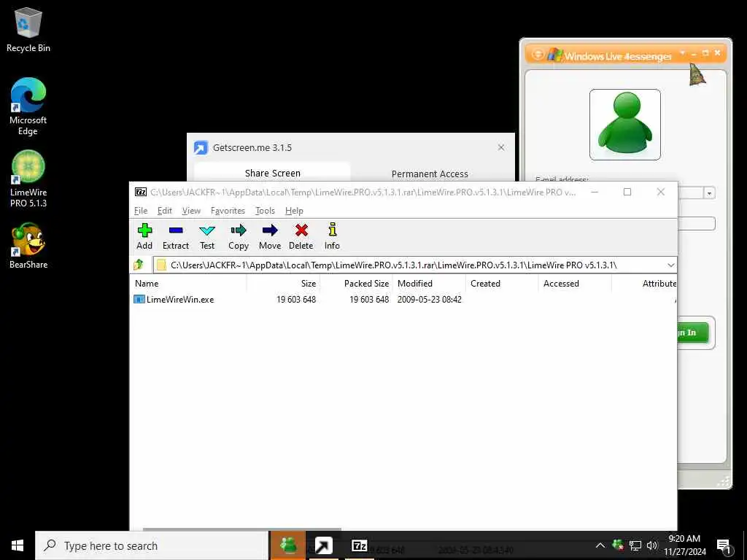
Task: Open Messenger e-mail address dropdown arrow
Action: tap(709, 192)
